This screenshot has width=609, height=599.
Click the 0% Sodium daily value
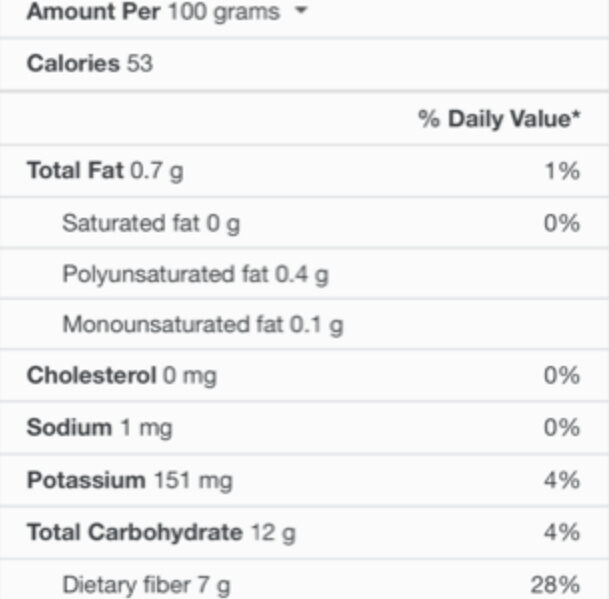[x=562, y=427]
